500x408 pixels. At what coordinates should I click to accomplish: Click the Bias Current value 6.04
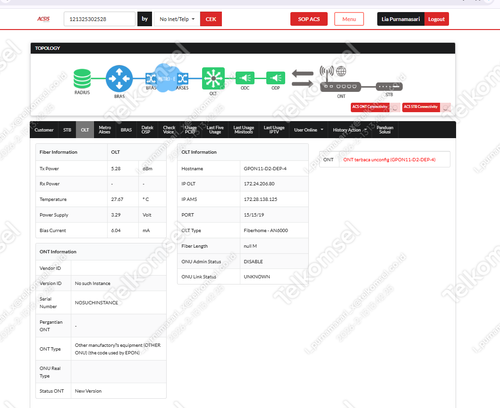(116, 230)
